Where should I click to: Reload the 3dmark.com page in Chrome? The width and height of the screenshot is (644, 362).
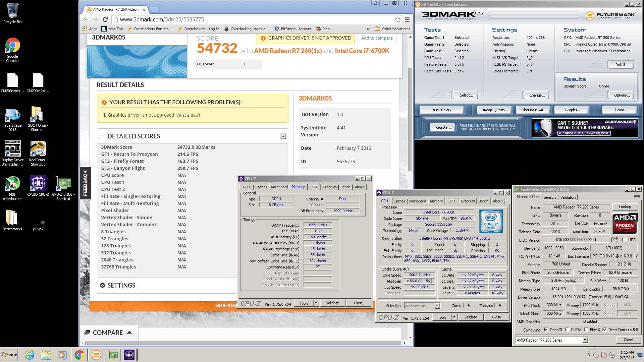(x=105, y=19)
